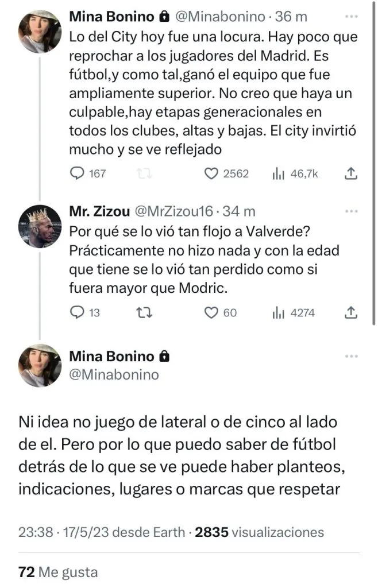Viewport: 378px width, 588px height.
Task: Open the more options menu on Mina Bonino's tweet
Action: point(350,17)
